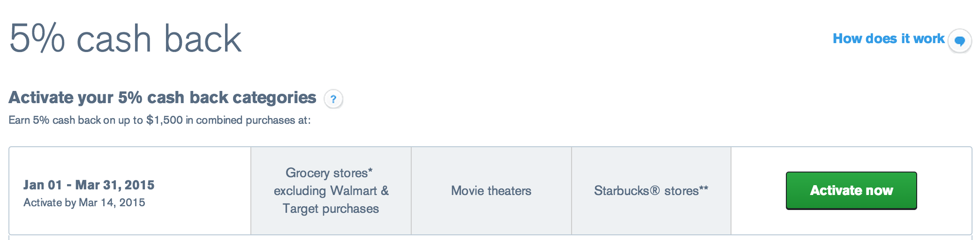Select the Grocery stores category cell

[x=331, y=191]
